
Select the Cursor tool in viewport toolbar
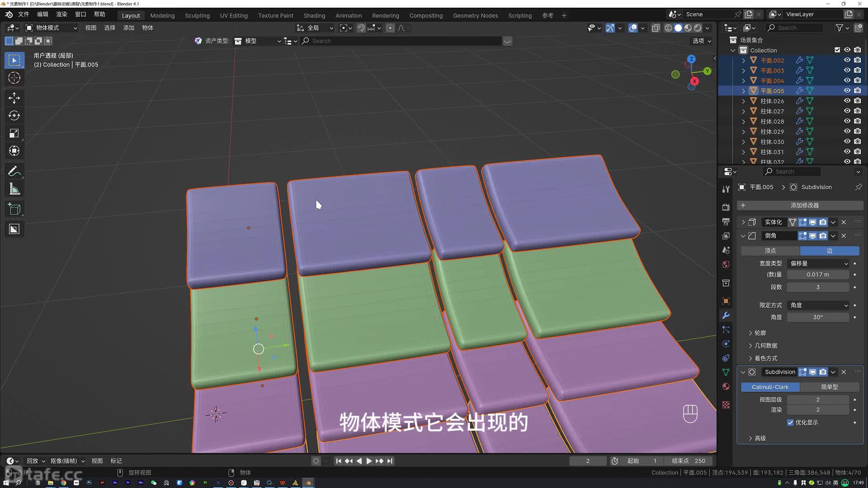[14, 78]
